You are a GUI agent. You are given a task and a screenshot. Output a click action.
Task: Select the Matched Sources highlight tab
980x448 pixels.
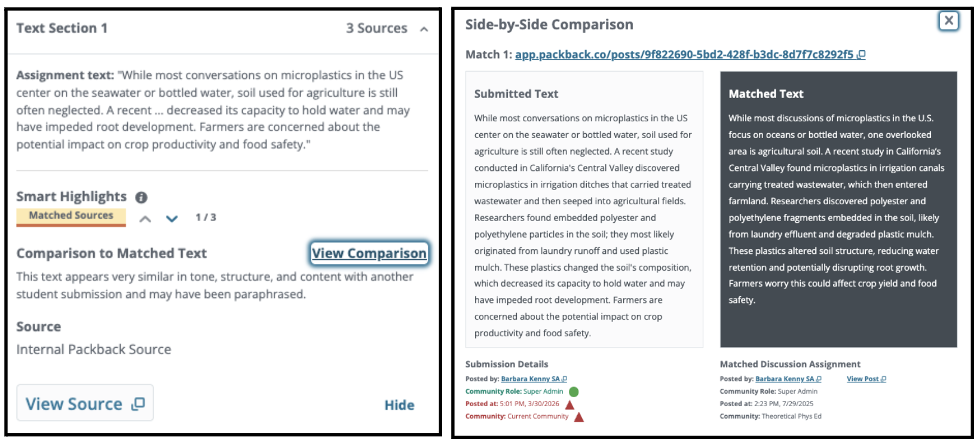71,216
